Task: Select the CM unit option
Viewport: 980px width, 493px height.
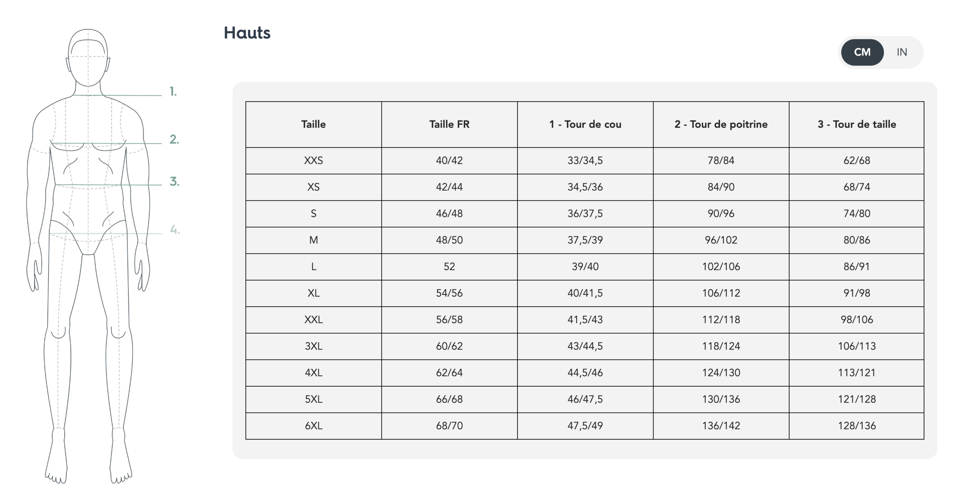Action: pyautogui.click(x=862, y=52)
